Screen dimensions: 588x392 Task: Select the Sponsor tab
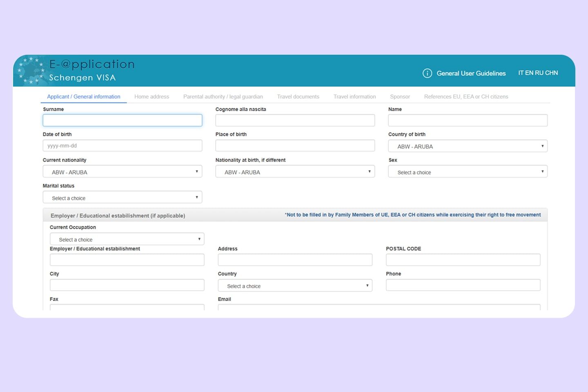coord(400,97)
